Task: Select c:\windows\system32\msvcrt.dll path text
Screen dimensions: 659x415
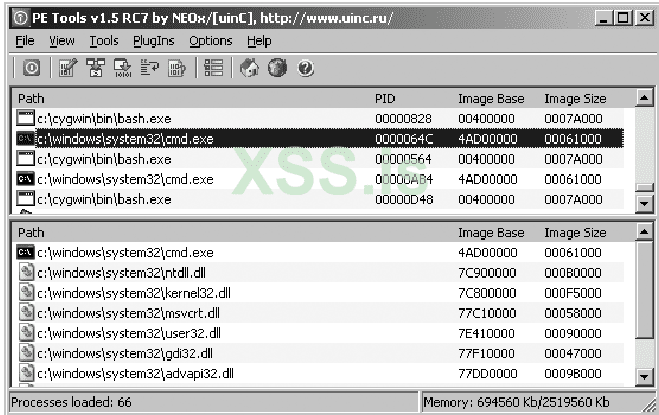Action: point(128,313)
